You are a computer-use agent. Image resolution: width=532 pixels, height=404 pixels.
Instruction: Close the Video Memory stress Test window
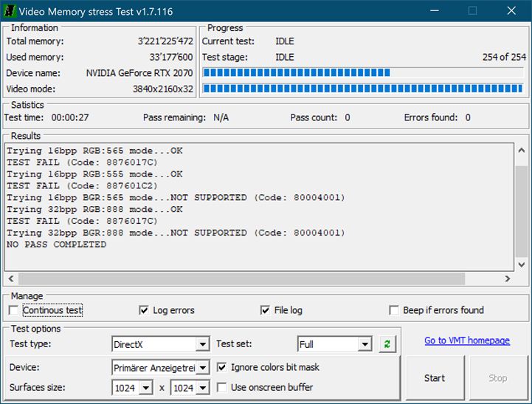pyautogui.click(x=511, y=11)
